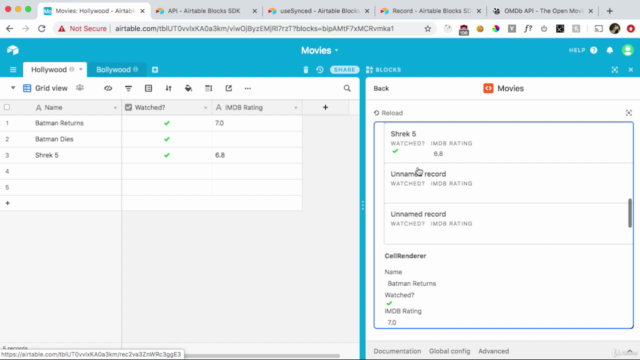This screenshot has height=360, width=640.
Task: Click the SHARE button
Action: tap(344, 70)
